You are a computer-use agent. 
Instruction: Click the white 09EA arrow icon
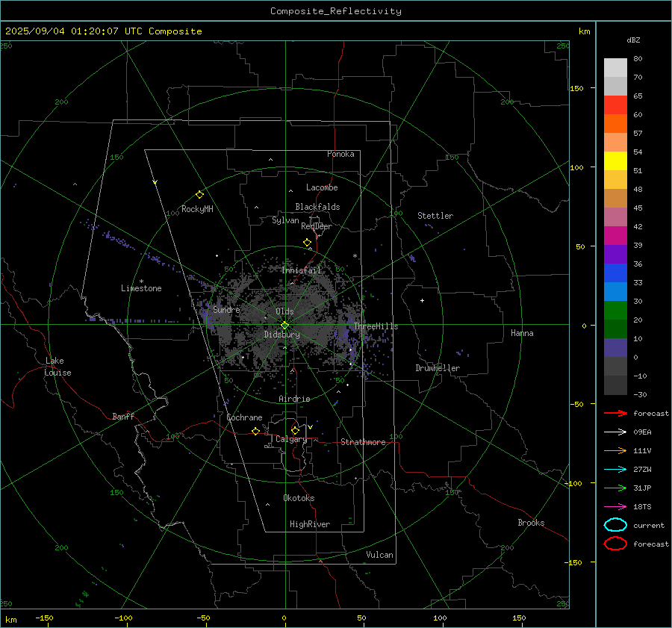pos(615,432)
